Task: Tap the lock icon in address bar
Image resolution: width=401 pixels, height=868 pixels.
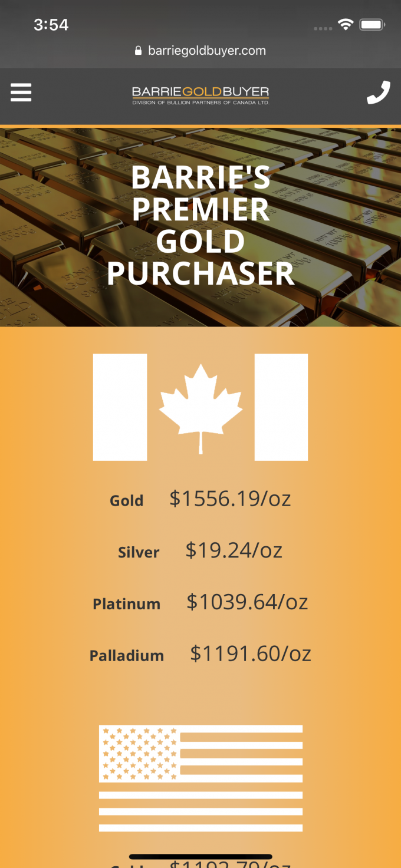Action: [x=139, y=51]
